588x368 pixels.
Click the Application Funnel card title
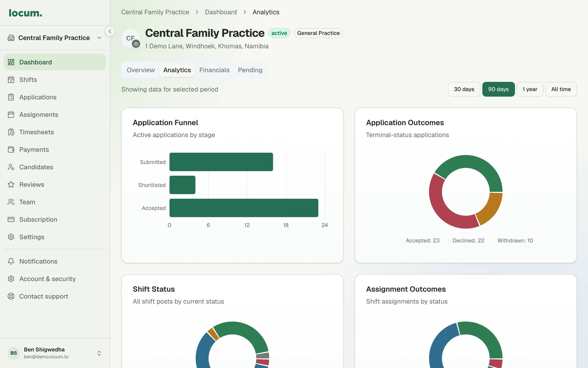pyautogui.click(x=165, y=122)
